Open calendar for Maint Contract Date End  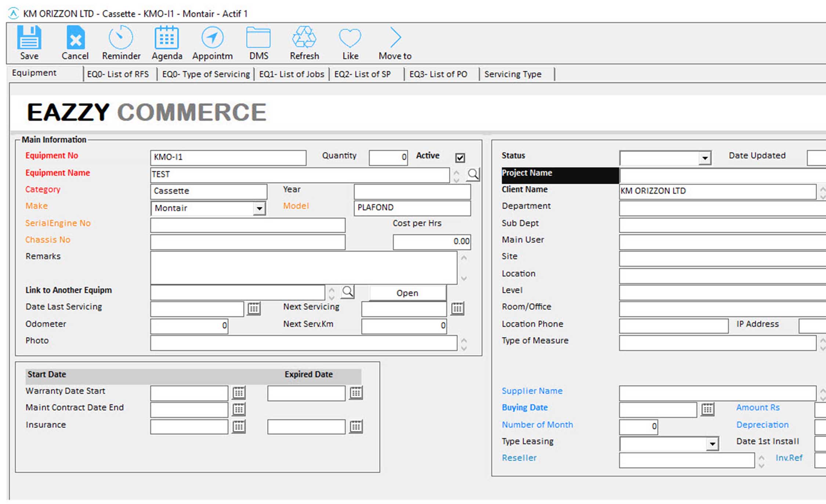[x=239, y=409]
